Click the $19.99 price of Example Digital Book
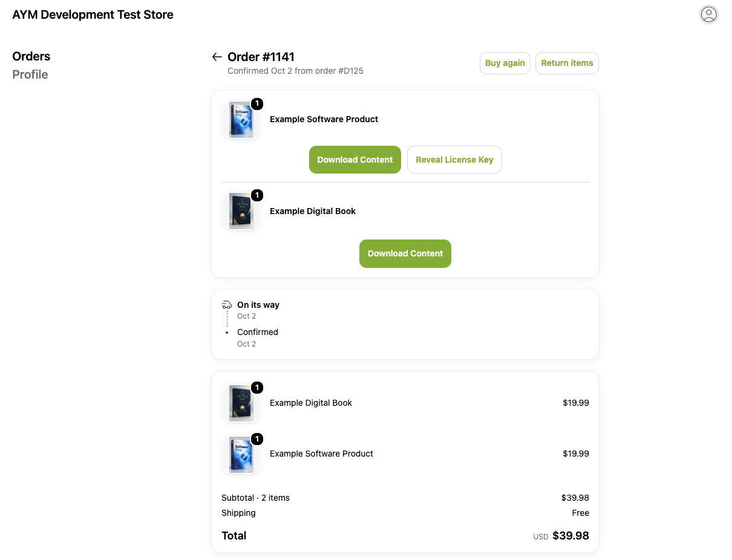 [576, 403]
